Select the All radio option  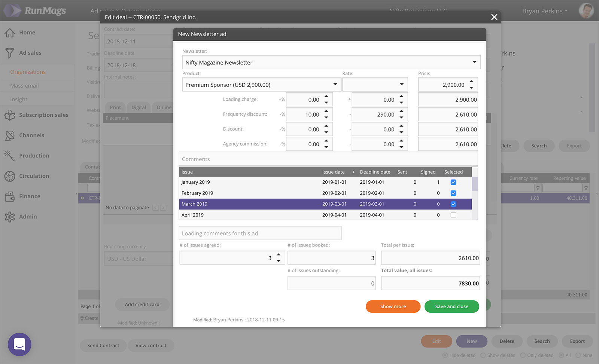[561, 355]
